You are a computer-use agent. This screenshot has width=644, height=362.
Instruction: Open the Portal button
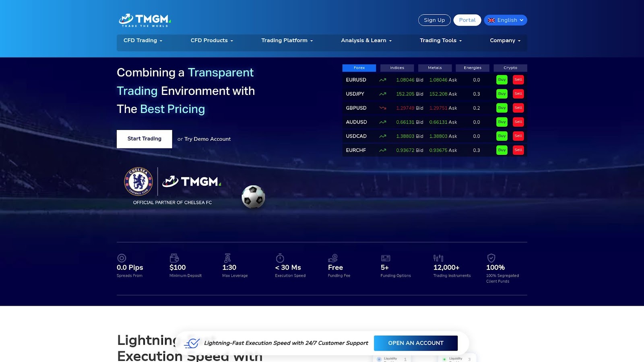[x=467, y=20]
